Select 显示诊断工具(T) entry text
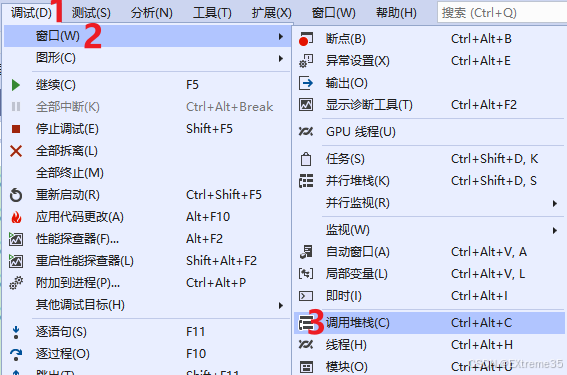Screen dimensions: 567x375 coord(369,105)
